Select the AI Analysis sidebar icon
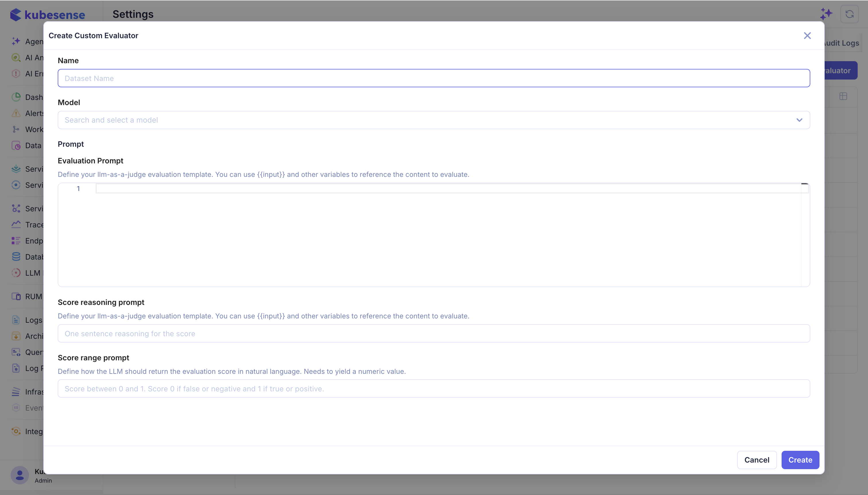 pyautogui.click(x=15, y=57)
